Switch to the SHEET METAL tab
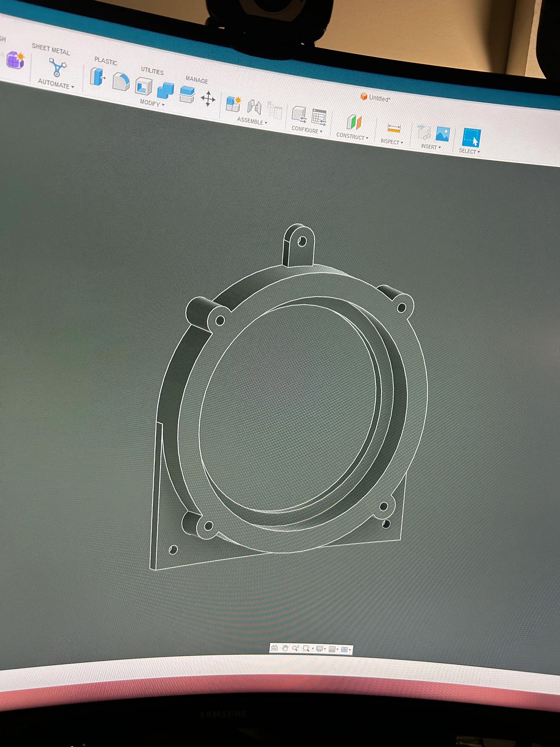 [51, 49]
